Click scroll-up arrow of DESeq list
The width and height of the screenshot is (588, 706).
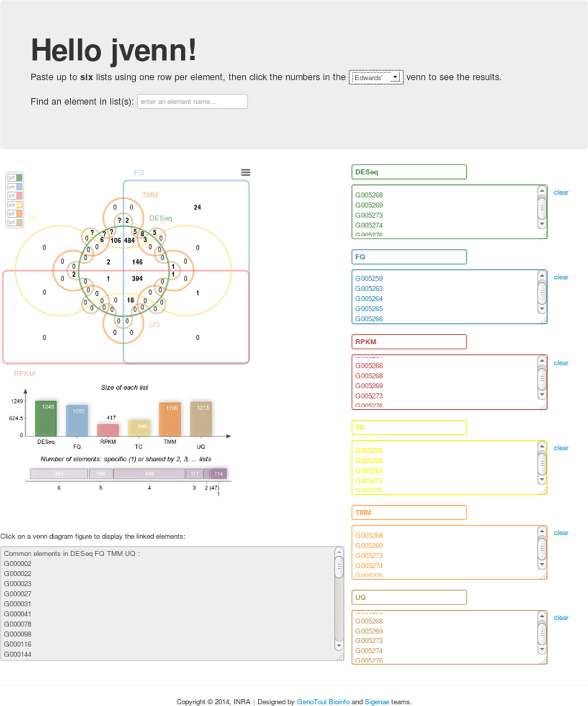pos(542,191)
